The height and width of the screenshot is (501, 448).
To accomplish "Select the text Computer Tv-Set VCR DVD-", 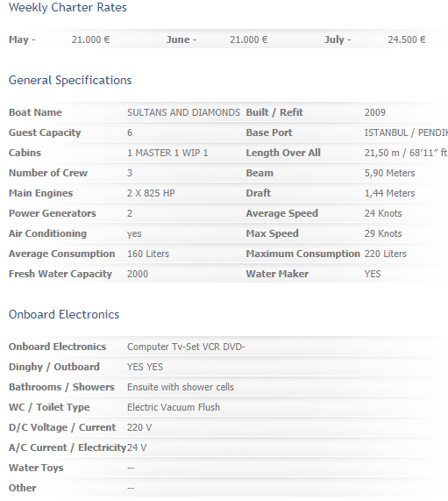I will [186, 347].
